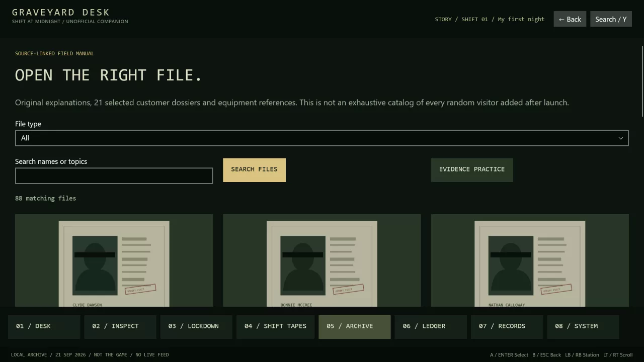Click the SEARCH FILES button

point(254,170)
